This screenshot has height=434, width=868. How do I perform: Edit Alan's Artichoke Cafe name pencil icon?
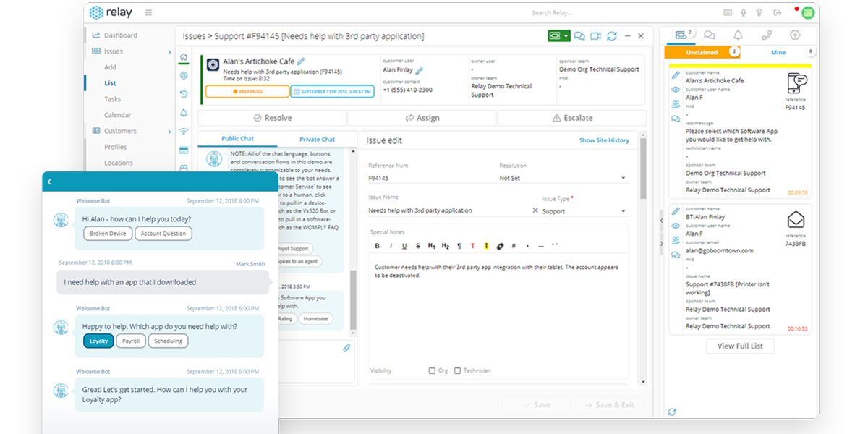click(301, 62)
